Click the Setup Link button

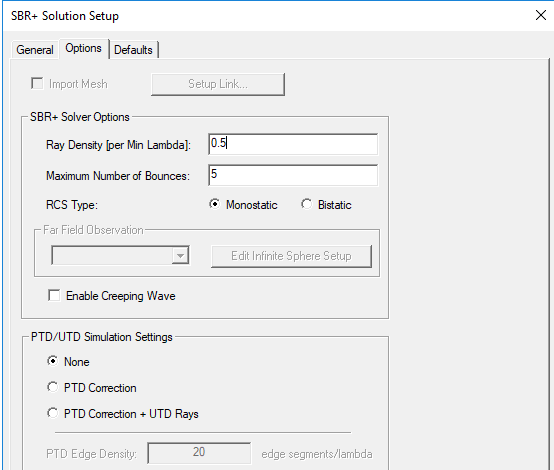218,84
